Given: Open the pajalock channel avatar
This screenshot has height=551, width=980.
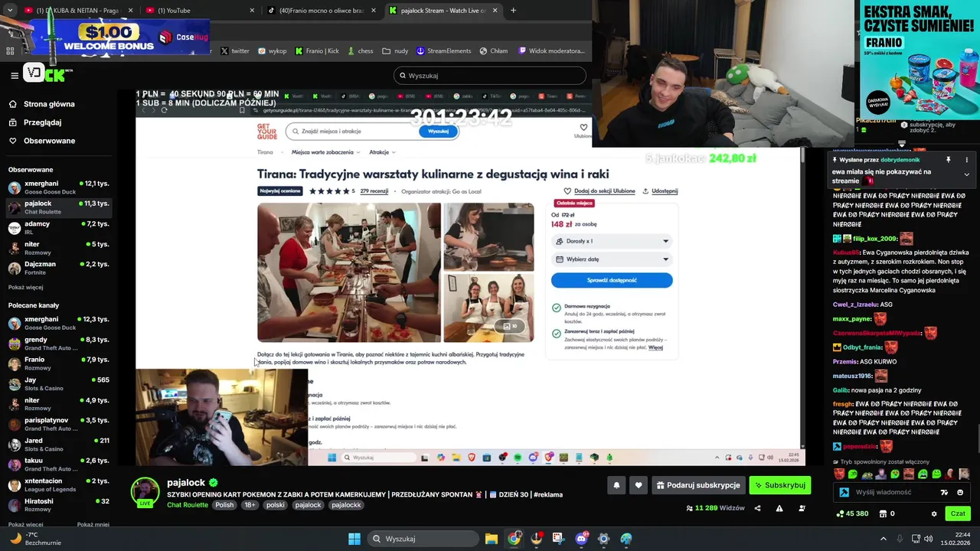Looking at the screenshot, I should point(145,492).
